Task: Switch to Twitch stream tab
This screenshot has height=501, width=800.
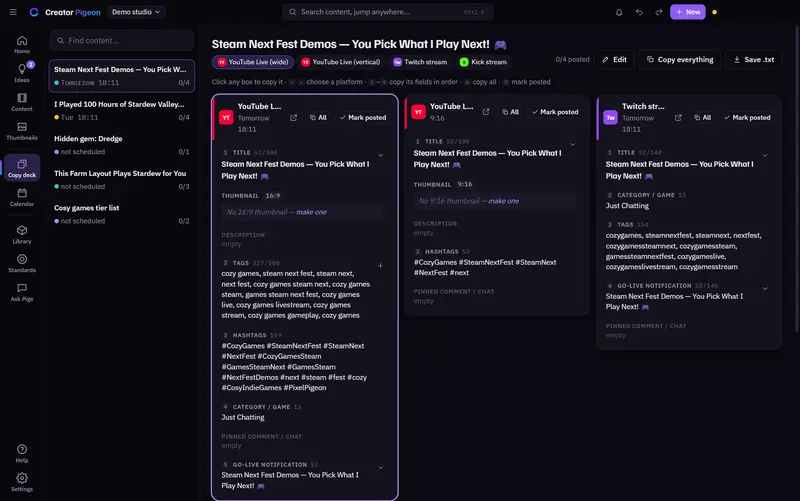Action: tap(420, 62)
